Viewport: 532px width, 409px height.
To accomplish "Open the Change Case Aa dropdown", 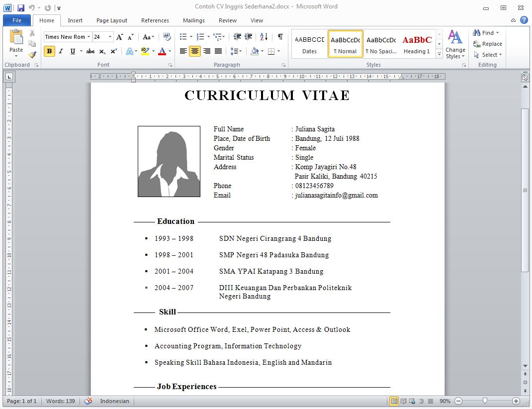I will 149,37.
